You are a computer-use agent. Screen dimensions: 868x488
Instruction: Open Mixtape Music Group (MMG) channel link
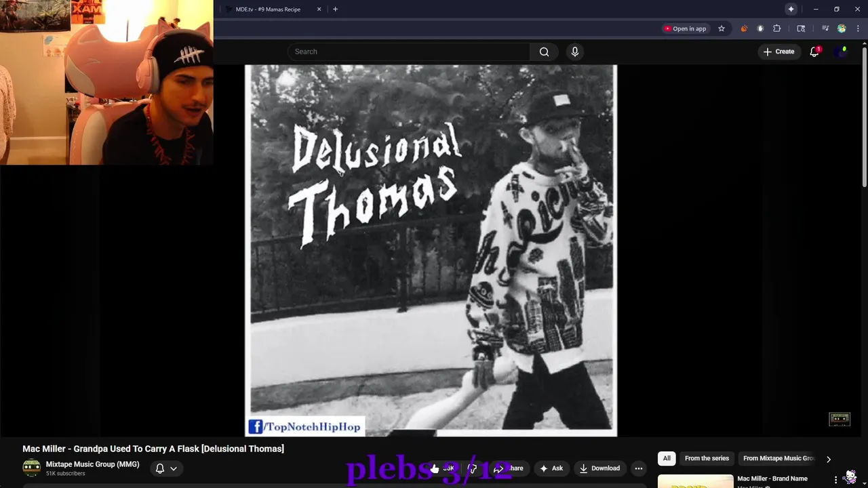[x=92, y=464]
